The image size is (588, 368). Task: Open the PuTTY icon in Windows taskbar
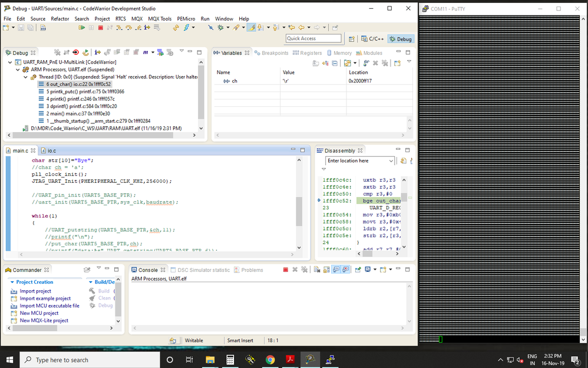pyautogui.click(x=331, y=359)
